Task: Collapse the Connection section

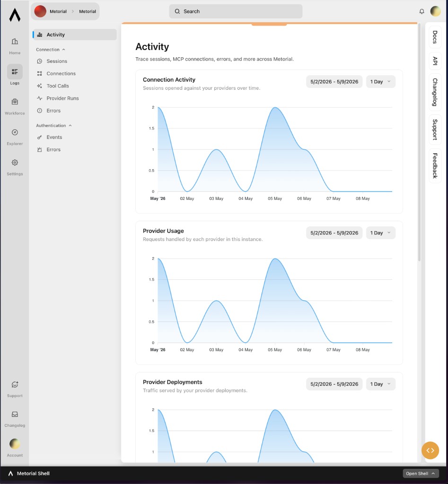Action: tap(51, 49)
